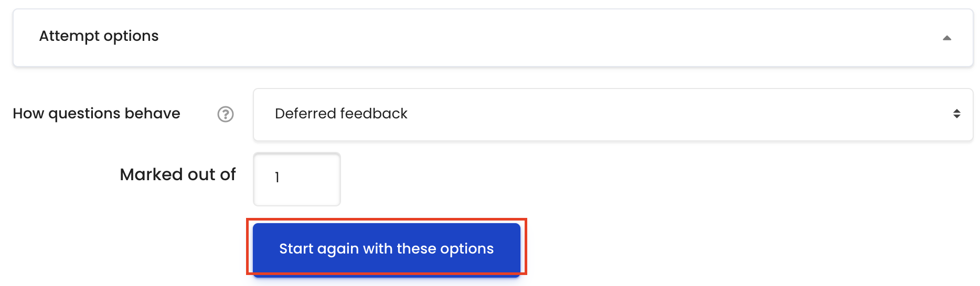This screenshot has width=980, height=286.
Task: Open help for question behaviour setting
Action: pos(226,114)
